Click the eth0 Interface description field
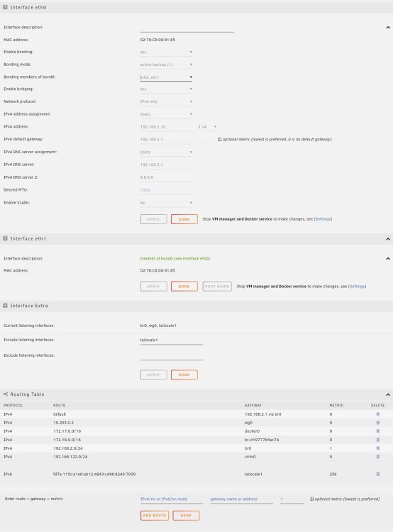 (x=187, y=28)
